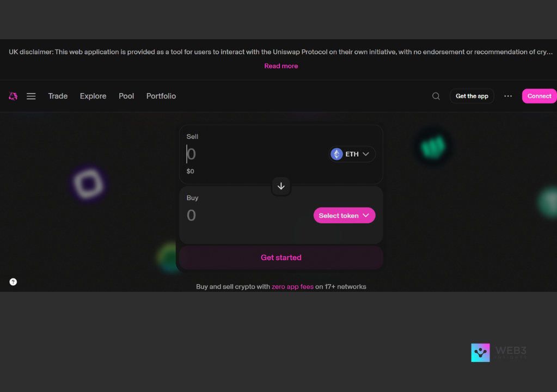Open the Explore navigation item
This screenshot has height=392, width=557.
click(x=93, y=96)
